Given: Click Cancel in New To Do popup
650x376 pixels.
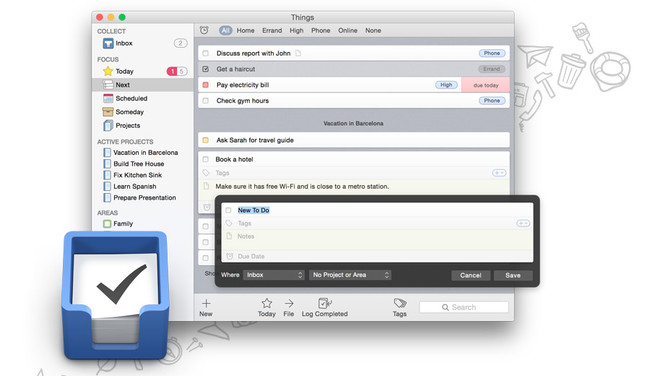Looking at the screenshot, I should [471, 275].
